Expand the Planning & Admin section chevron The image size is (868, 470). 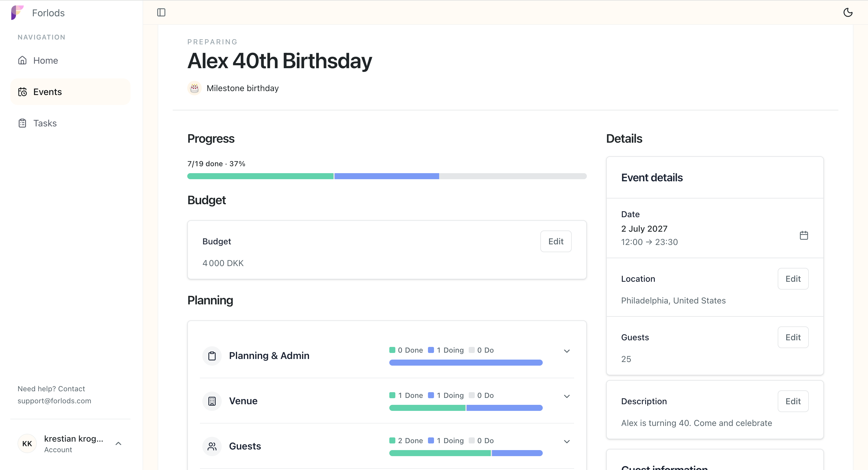[567, 351]
